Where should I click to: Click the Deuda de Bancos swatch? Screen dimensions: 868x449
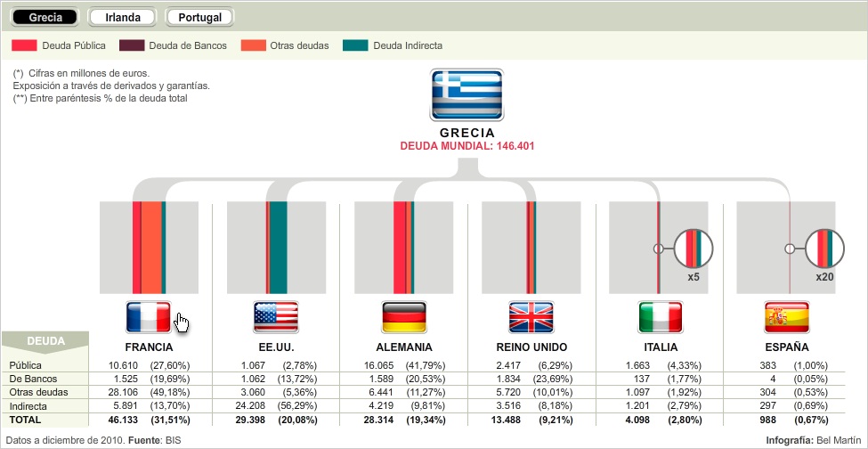[x=133, y=45]
